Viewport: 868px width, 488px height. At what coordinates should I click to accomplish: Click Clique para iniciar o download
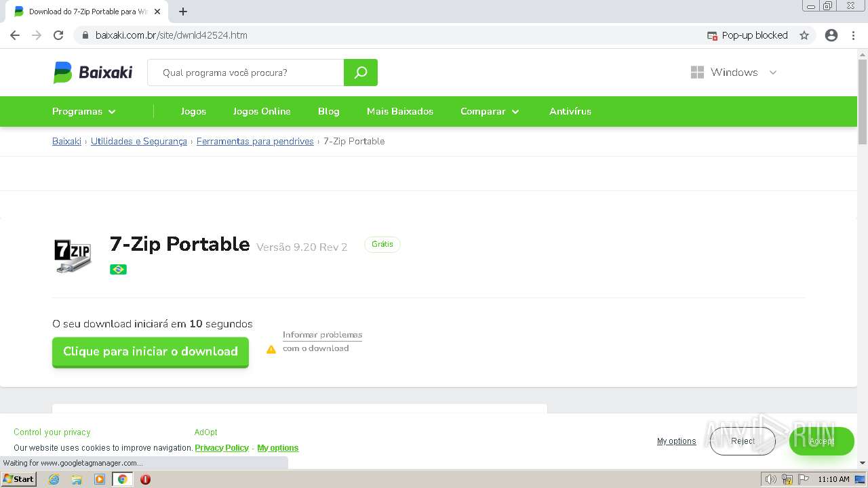tap(151, 352)
